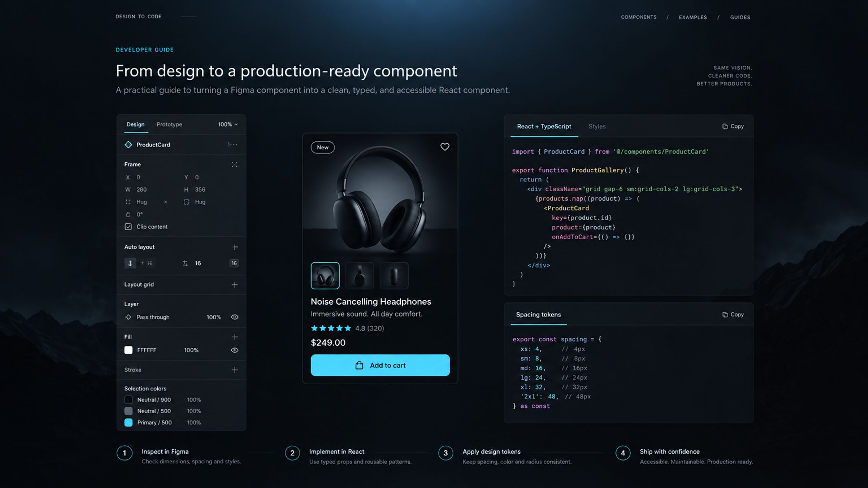Click the Primary / 500 color swatch
The image size is (868, 488).
point(129,423)
